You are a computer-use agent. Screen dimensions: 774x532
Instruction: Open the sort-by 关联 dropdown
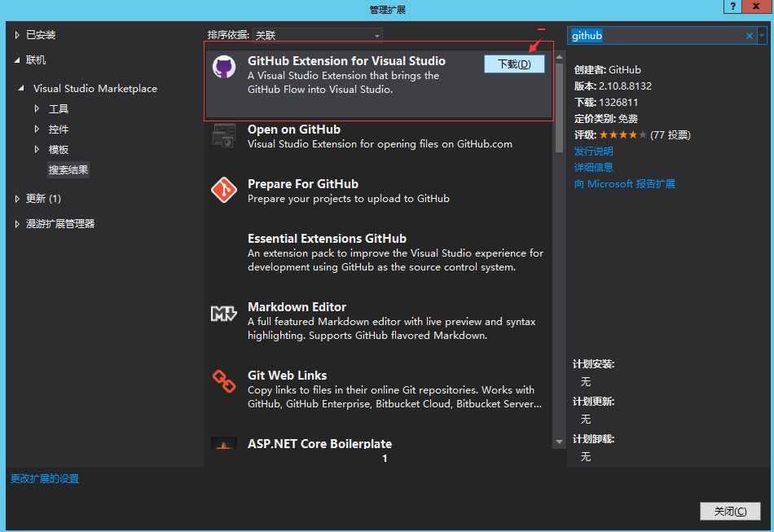pos(318,35)
